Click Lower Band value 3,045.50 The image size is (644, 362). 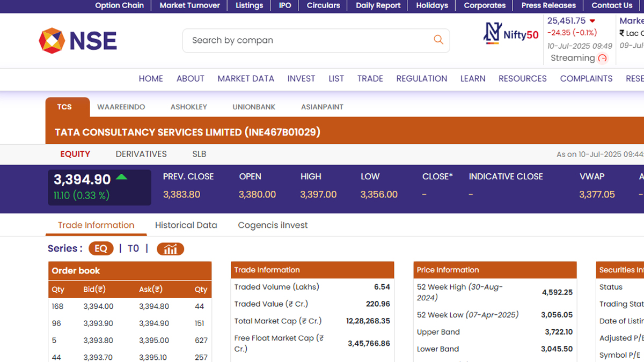pyautogui.click(x=558, y=349)
